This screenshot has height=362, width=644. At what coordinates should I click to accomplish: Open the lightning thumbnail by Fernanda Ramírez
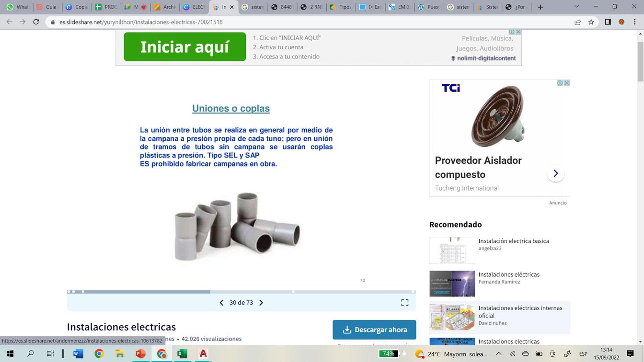tap(452, 284)
